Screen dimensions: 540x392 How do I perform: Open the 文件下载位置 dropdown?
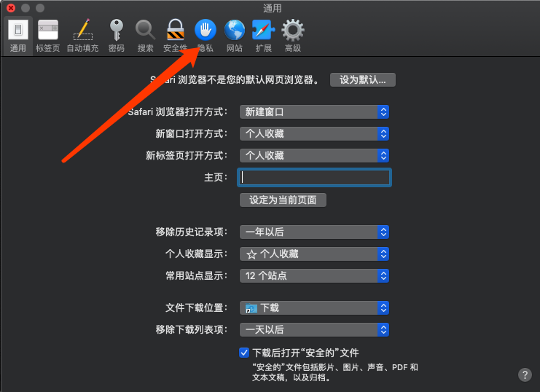(x=314, y=308)
